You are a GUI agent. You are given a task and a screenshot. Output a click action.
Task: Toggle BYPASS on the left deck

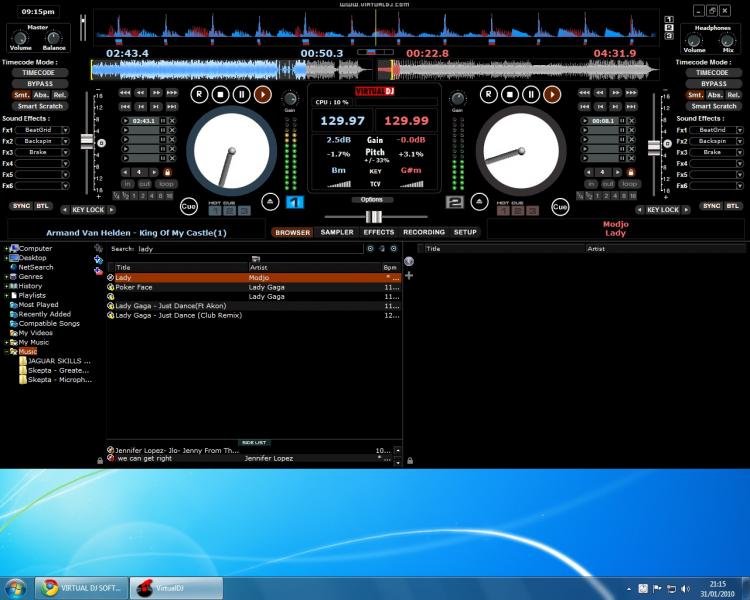[40, 84]
